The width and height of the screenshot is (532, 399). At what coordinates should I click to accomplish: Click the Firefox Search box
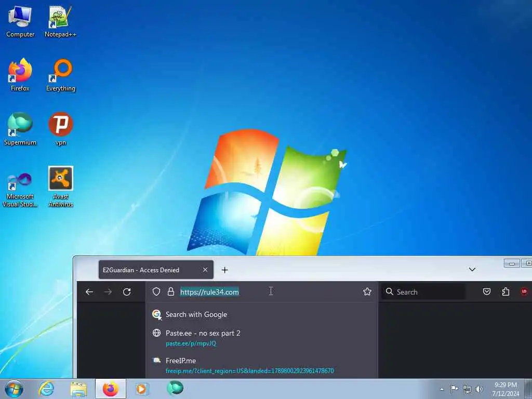pos(423,292)
